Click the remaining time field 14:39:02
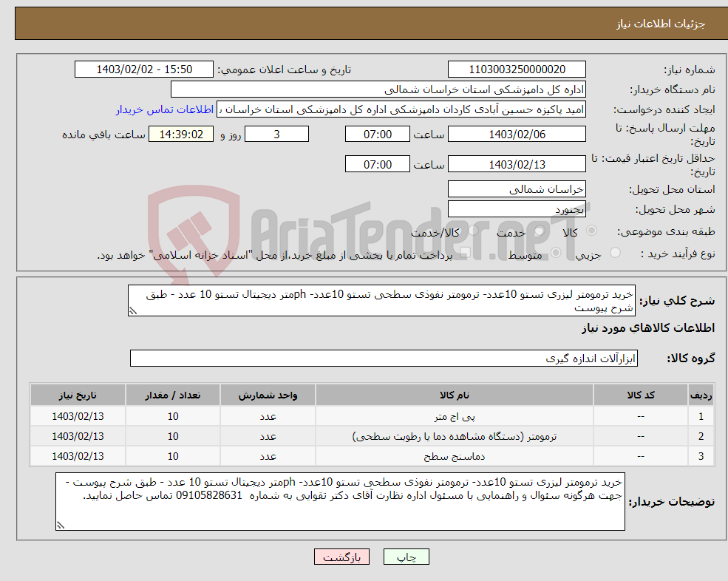Image resolution: width=728 pixels, height=581 pixels. 181,135
